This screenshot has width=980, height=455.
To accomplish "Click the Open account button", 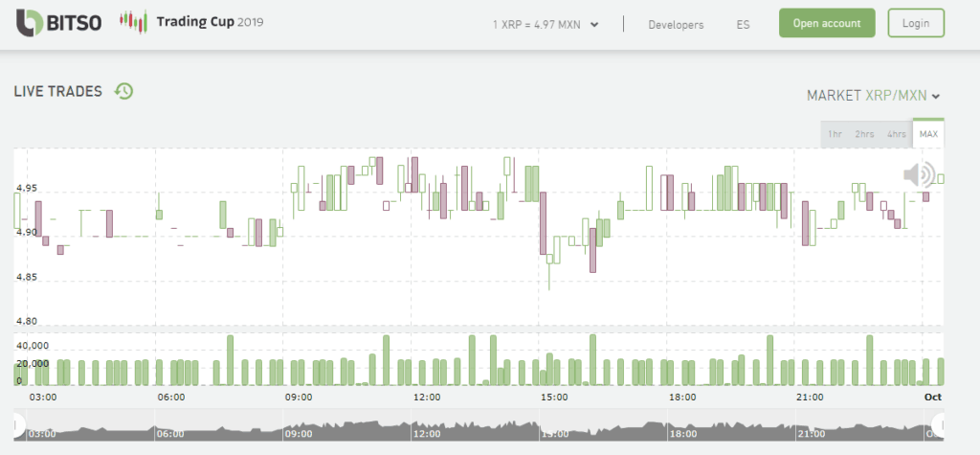I will (827, 23).
